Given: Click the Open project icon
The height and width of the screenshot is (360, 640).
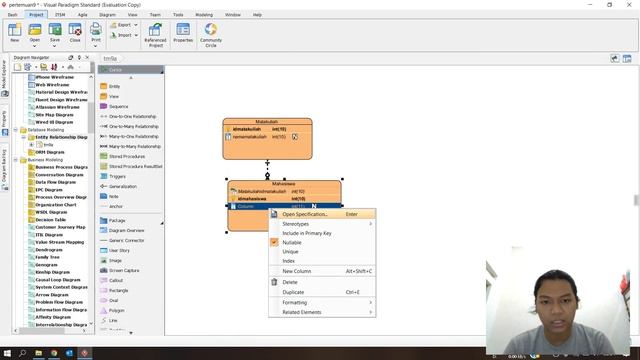Looking at the screenshot, I should click(x=35, y=31).
